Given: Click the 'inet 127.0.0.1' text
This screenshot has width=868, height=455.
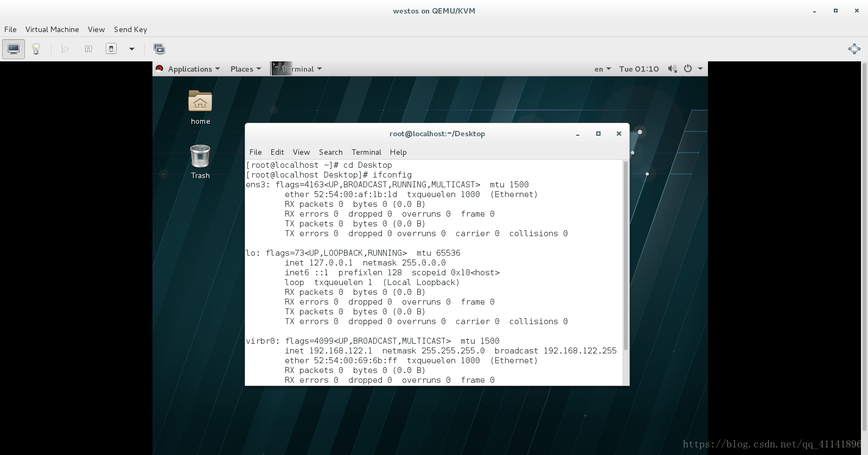Looking at the screenshot, I should pos(318,263).
